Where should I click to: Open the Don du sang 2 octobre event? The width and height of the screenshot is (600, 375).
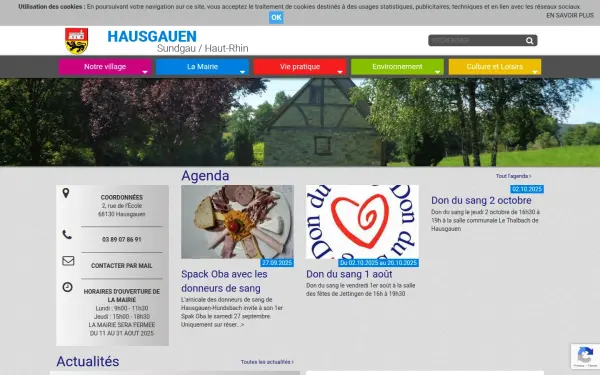click(x=481, y=201)
